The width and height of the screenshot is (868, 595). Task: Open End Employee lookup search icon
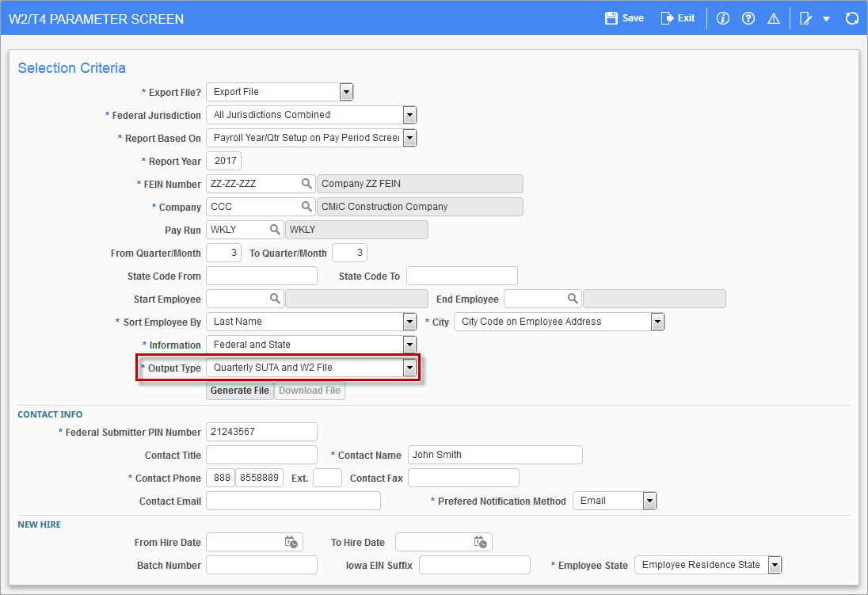[573, 299]
